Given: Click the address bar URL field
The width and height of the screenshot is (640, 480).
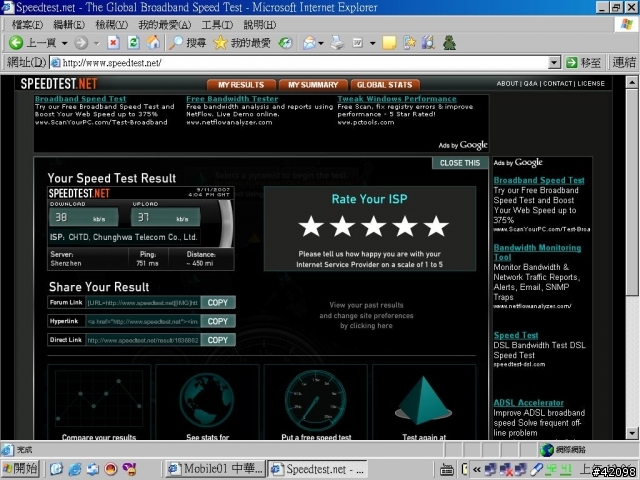Looking at the screenshot, I should pos(300,62).
